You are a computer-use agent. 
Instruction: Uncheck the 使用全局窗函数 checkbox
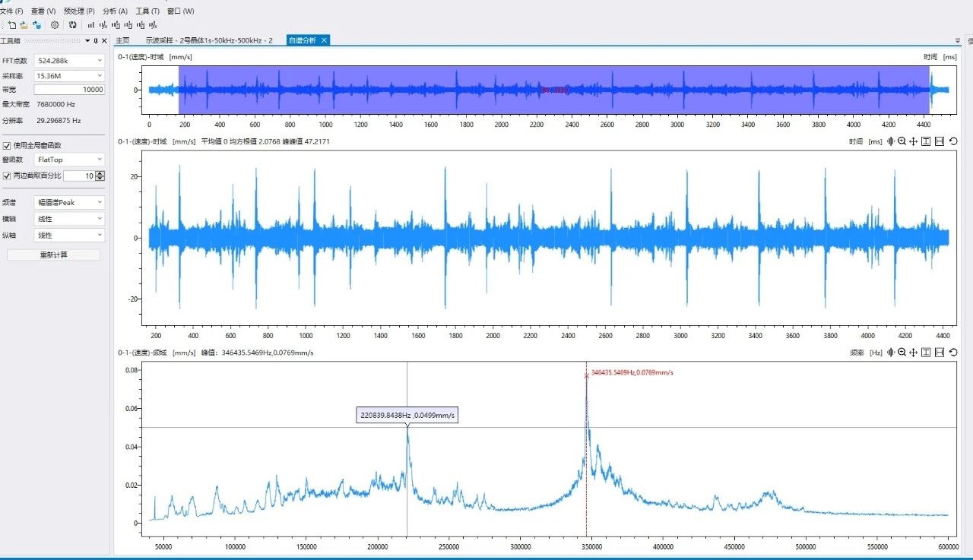(x=7, y=145)
